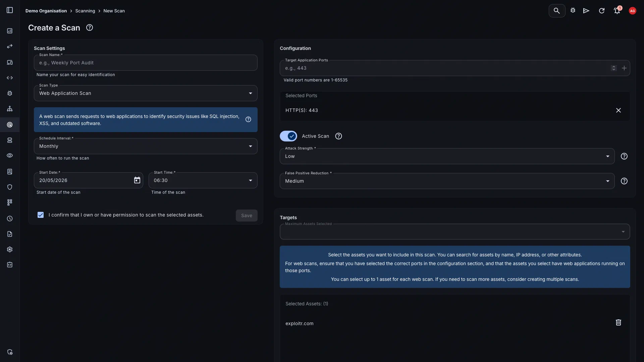Open the Start Date calendar picker
This screenshot has width=644, height=362.
point(137,180)
